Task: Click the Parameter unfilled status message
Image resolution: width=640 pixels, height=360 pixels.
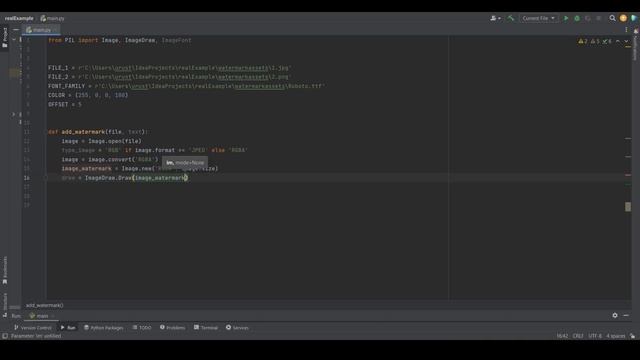Action: [x=36, y=336]
